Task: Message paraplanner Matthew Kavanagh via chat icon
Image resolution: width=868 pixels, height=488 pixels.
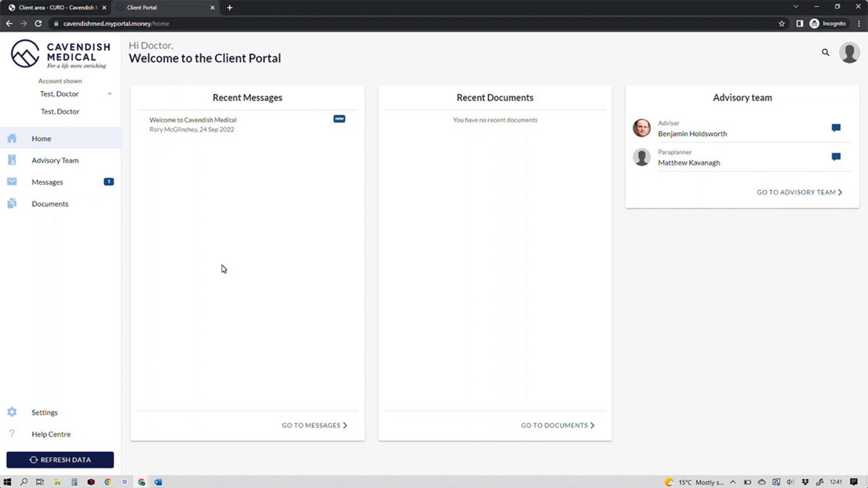Action: pyautogui.click(x=835, y=157)
